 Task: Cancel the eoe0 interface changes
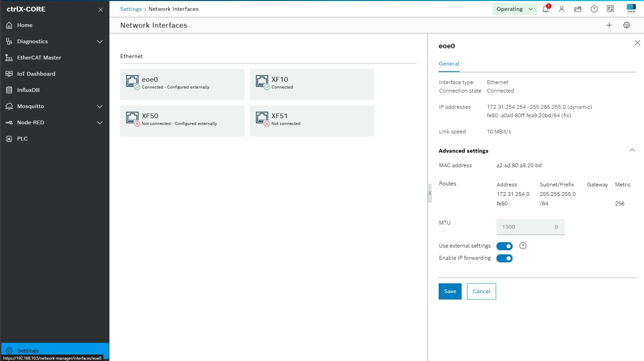481,291
